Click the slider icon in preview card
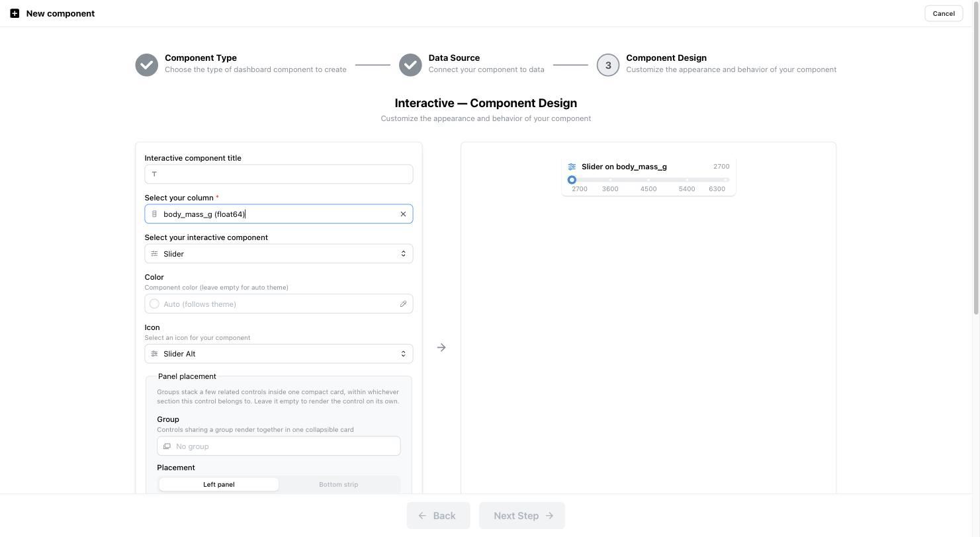 pyautogui.click(x=572, y=167)
